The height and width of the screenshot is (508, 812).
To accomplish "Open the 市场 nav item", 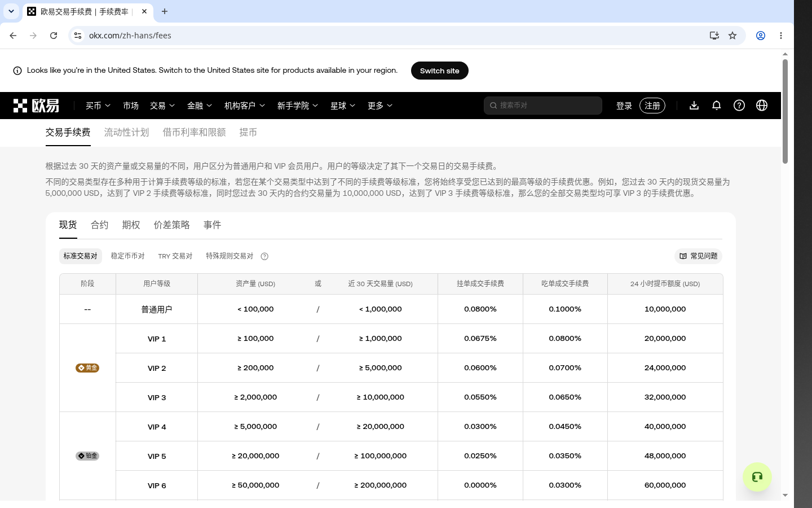I will coord(131,106).
